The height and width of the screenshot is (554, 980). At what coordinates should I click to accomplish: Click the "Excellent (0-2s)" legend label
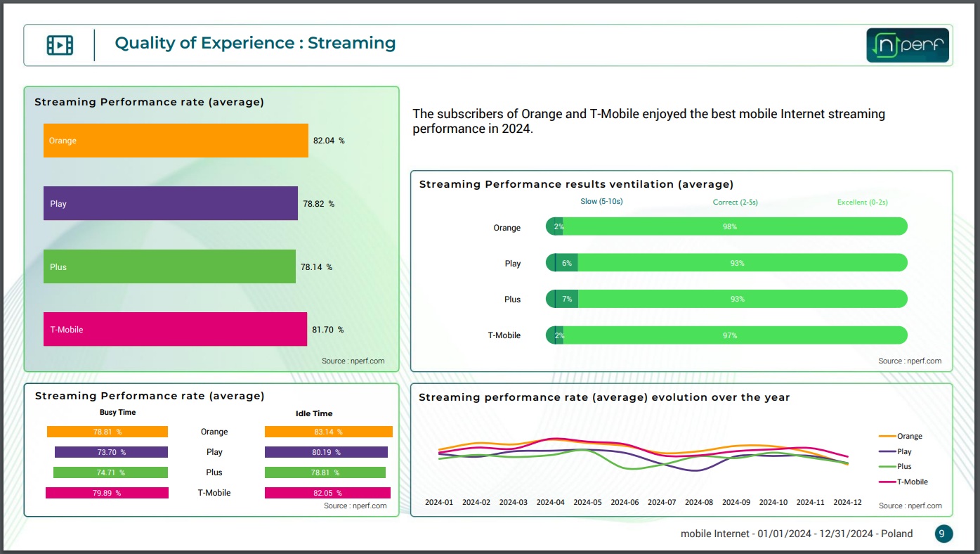pos(863,202)
